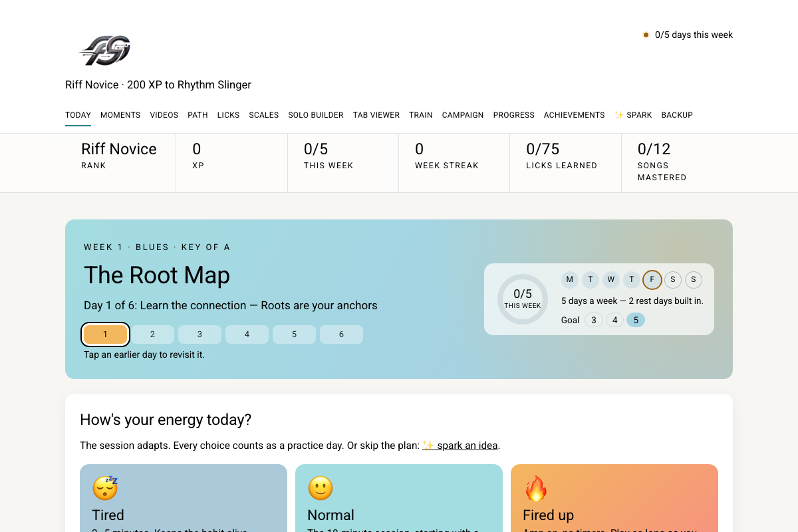Screen dimensions: 798x532
Task: Click the FS logo at top left
Action: coord(105,51)
